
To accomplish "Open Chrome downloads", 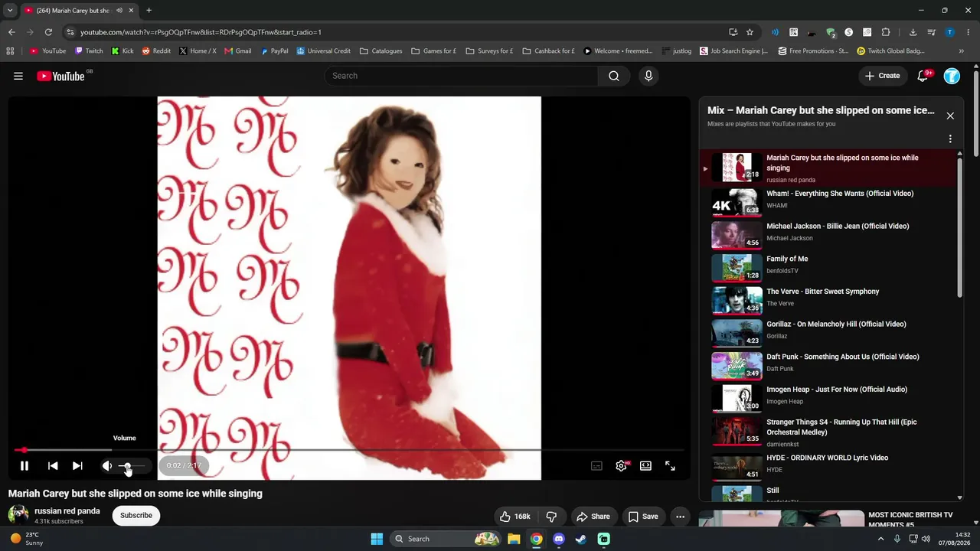I will (913, 32).
